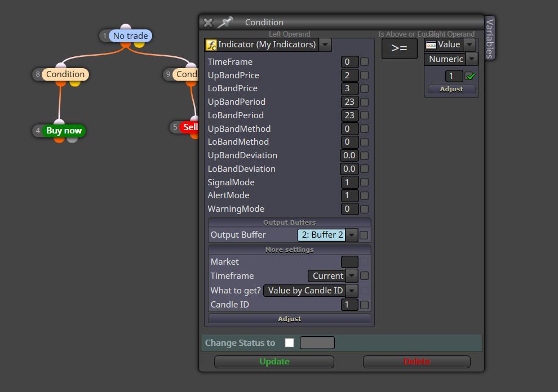558x392 pixels.
Task: Toggle UpBandPeriod checkbox
Action: (x=365, y=102)
